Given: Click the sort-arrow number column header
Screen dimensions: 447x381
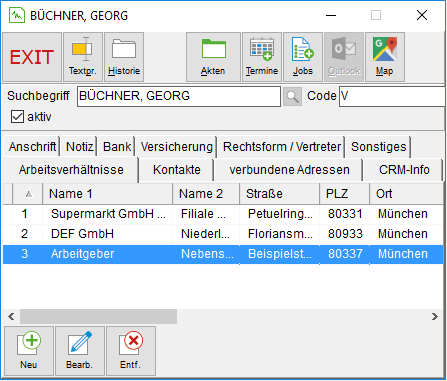Looking at the screenshot, I should [x=28, y=194].
